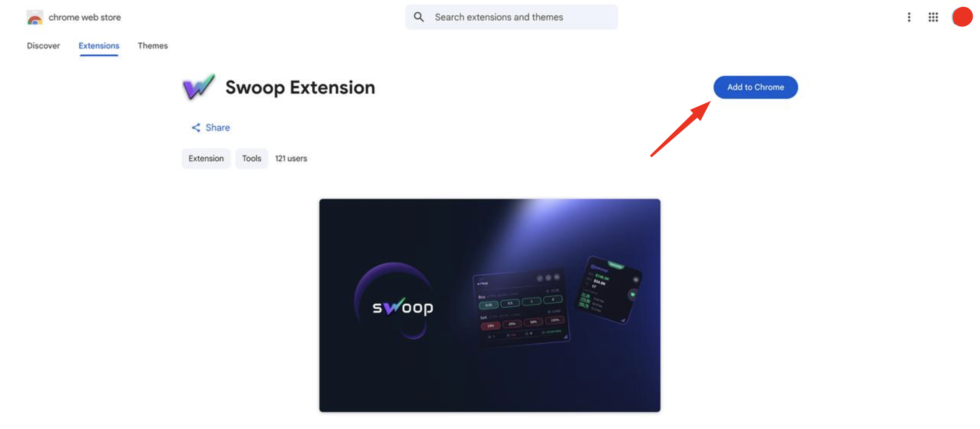980x429 pixels.
Task: Open the Themes tab
Action: click(x=153, y=46)
